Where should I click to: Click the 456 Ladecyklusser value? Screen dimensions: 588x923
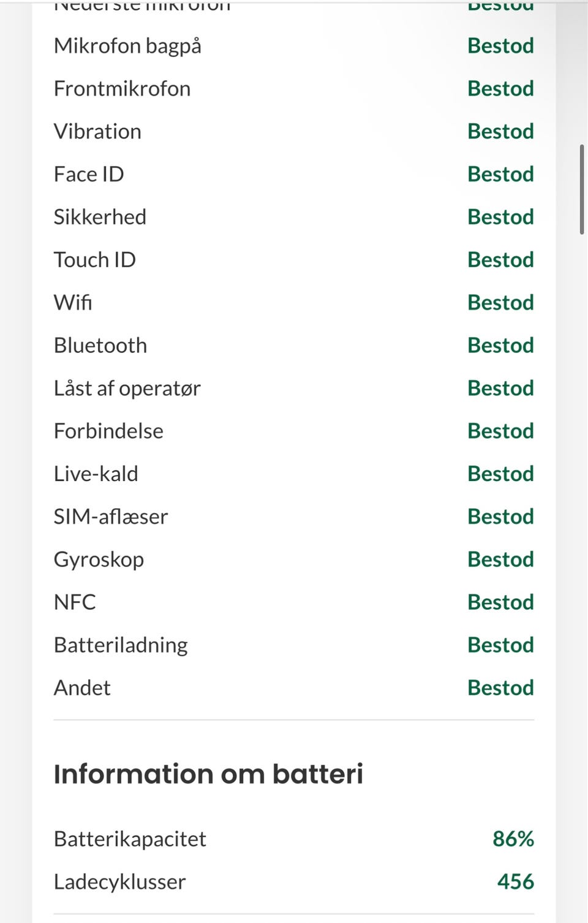(515, 882)
